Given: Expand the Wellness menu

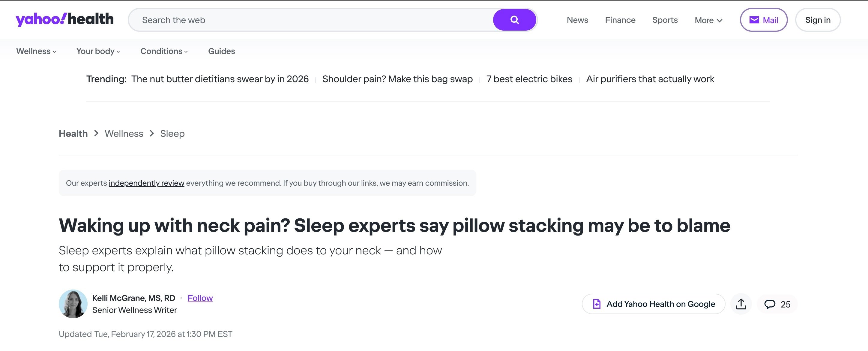Looking at the screenshot, I should tap(36, 51).
